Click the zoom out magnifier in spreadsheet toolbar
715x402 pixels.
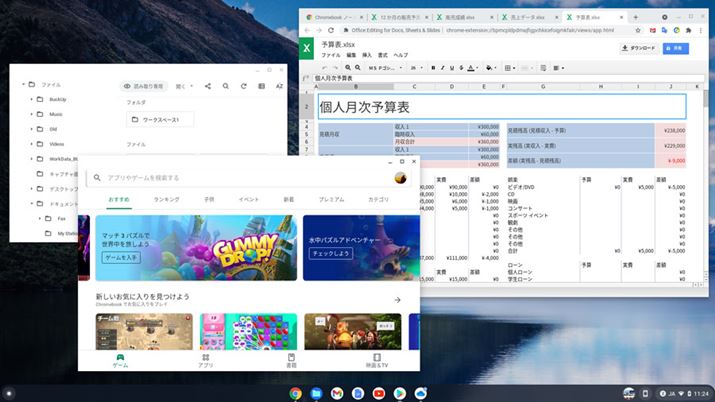pyautogui.click(x=358, y=68)
